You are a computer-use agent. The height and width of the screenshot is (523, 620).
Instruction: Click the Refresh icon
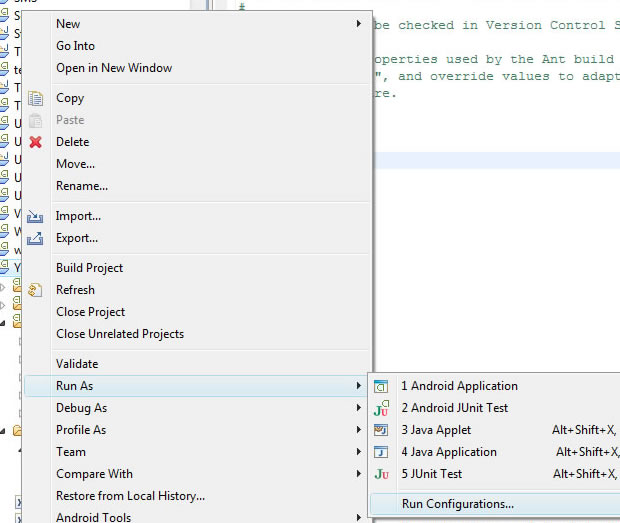(36, 290)
